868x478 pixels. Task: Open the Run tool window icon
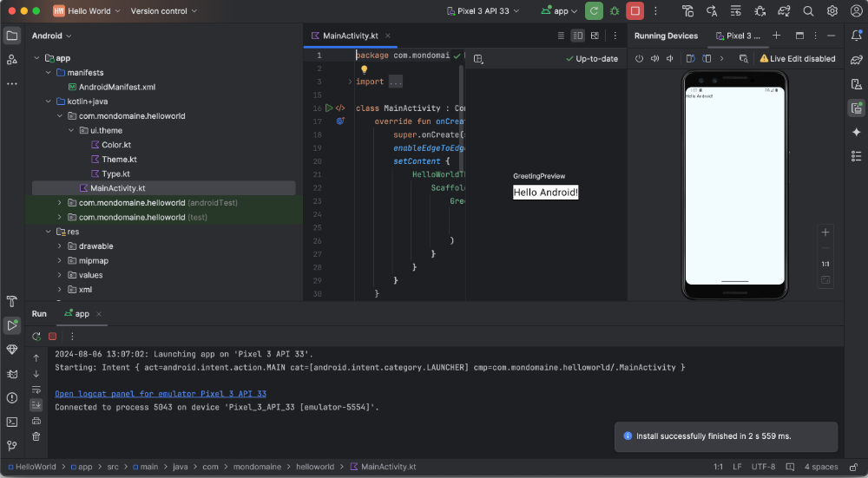tap(11, 325)
